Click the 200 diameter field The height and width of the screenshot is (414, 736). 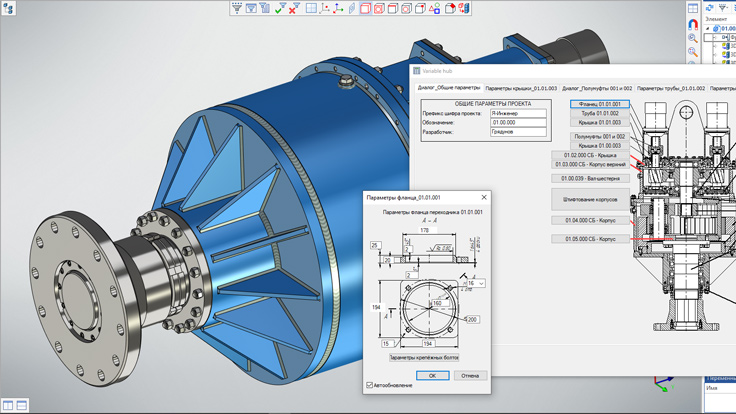(472, 320)
